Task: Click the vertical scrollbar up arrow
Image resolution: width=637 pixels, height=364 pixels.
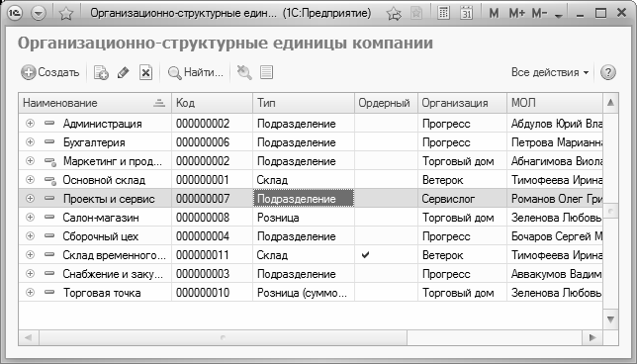Action: pyautogui.click(x=610, y=103)
